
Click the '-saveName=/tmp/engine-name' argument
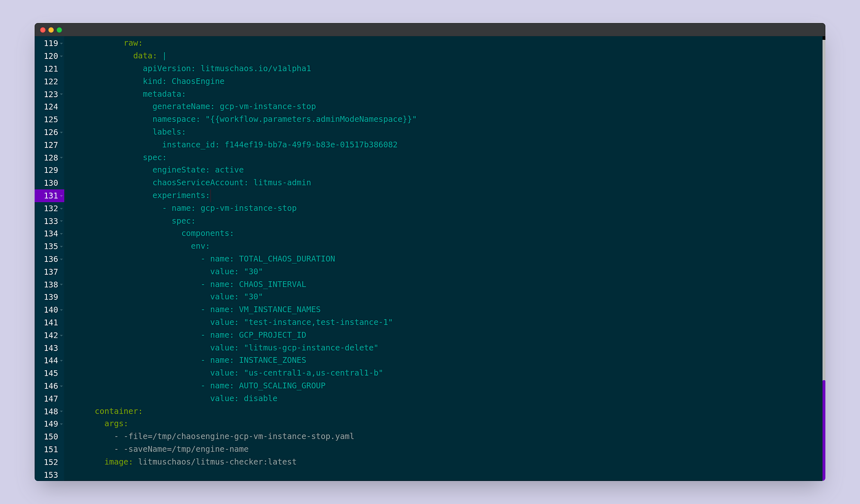pos(186,449)
